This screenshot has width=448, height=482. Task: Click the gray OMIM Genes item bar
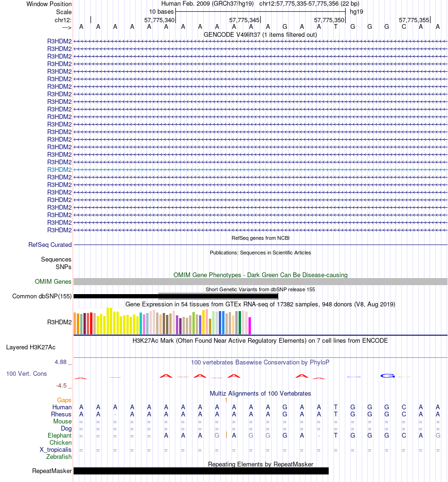(260, 281)
